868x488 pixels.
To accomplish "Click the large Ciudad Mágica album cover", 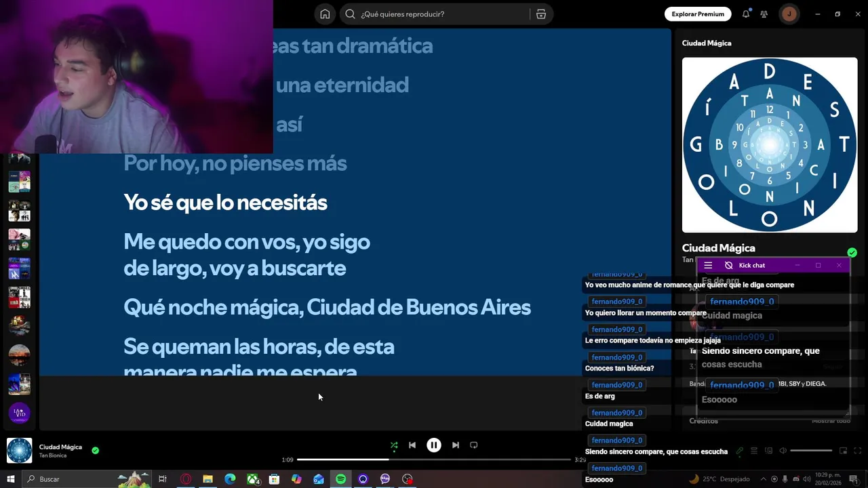I will [770, 144].
